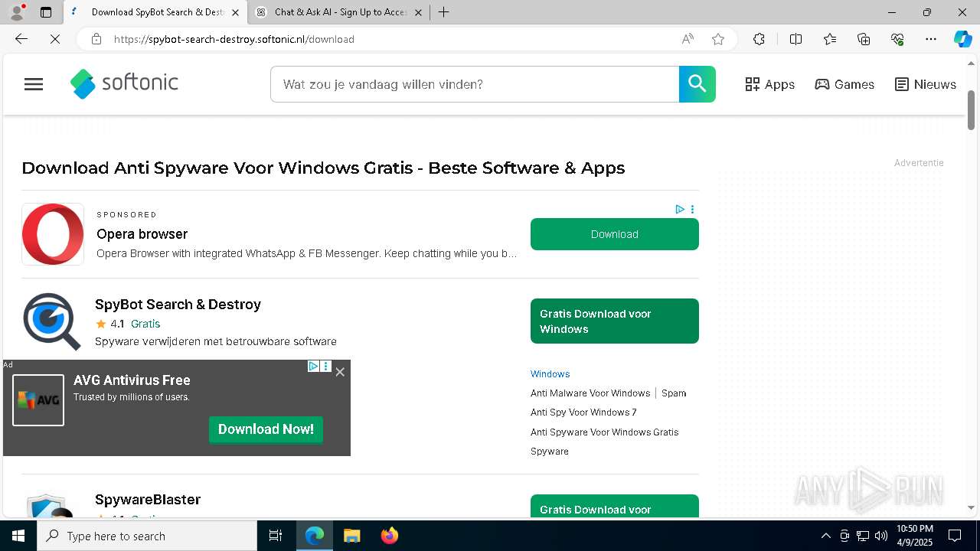Open Tab actions menu
Screen dimensions: 980x551
coord(46,12)
